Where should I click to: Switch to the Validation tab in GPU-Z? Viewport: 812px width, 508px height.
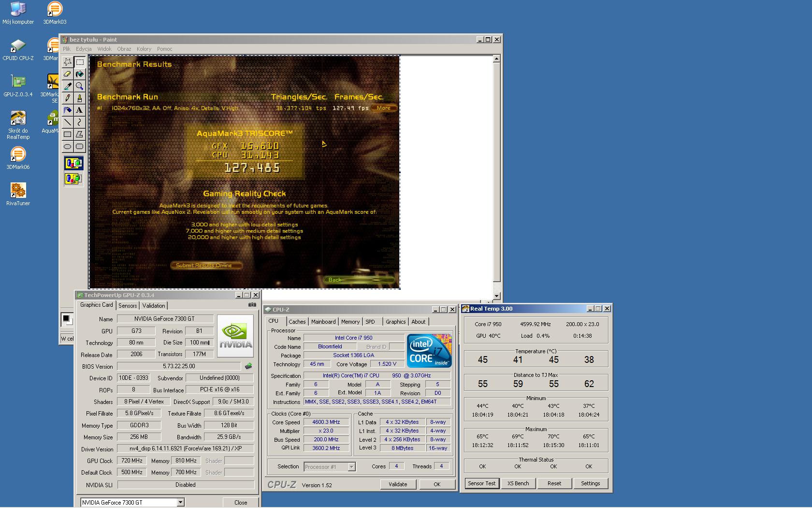154,306
